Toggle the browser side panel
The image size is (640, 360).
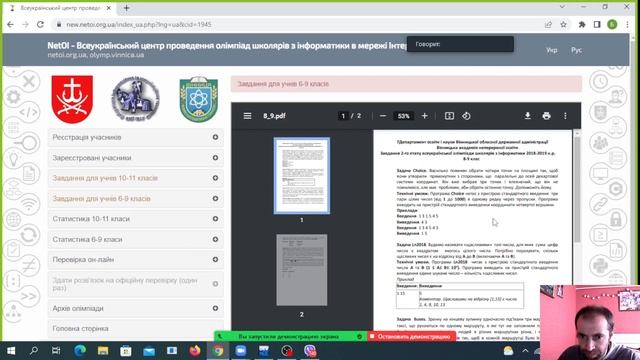coord(597,24)
